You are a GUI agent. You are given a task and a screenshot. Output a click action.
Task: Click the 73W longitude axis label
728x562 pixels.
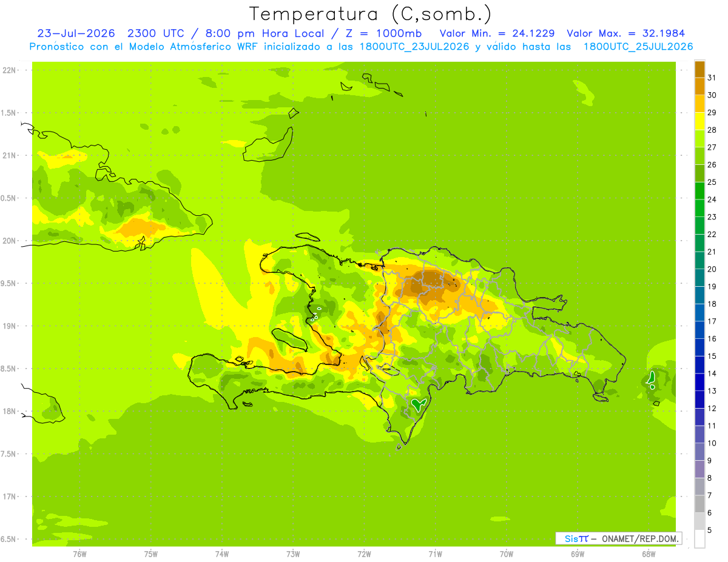coord(293,554)
